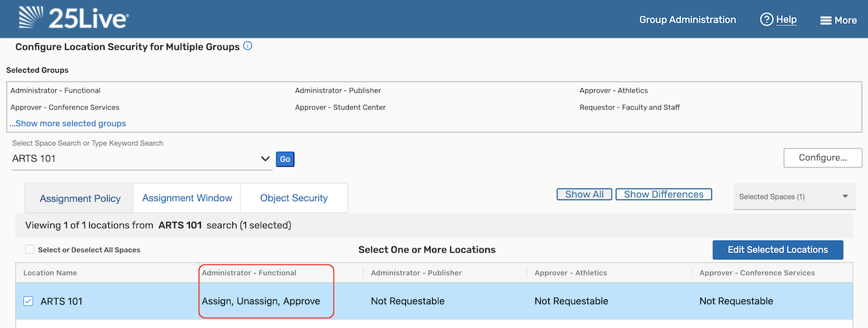Open the Group Administration link

(687, 20)
